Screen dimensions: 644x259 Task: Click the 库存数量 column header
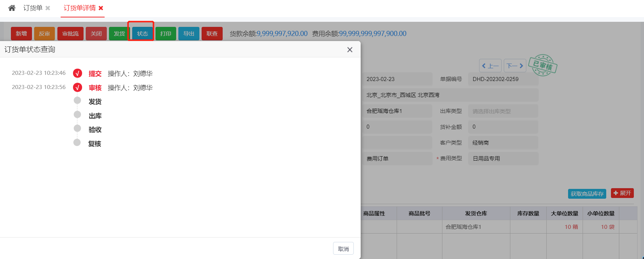pyautogui.click(x=528, y=213)
